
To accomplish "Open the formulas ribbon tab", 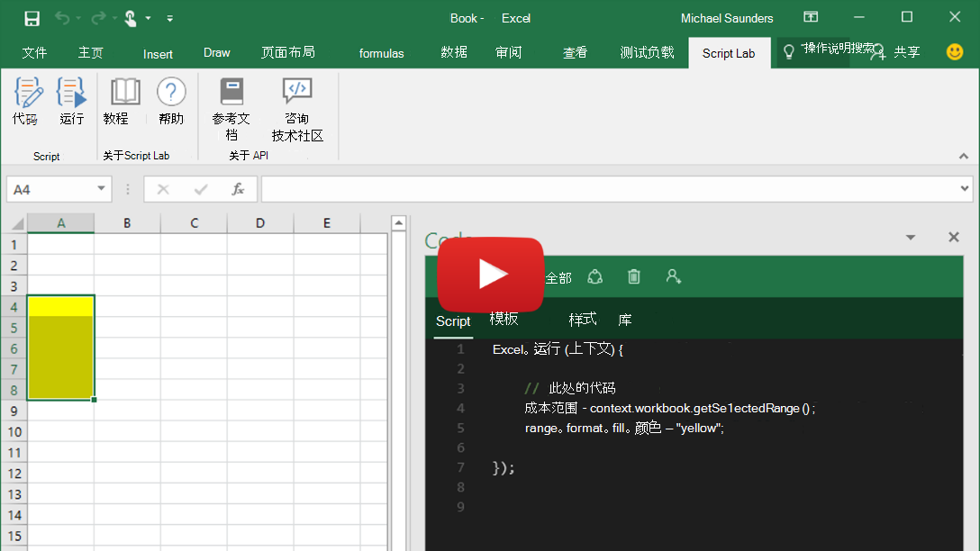I will [381, 54].
